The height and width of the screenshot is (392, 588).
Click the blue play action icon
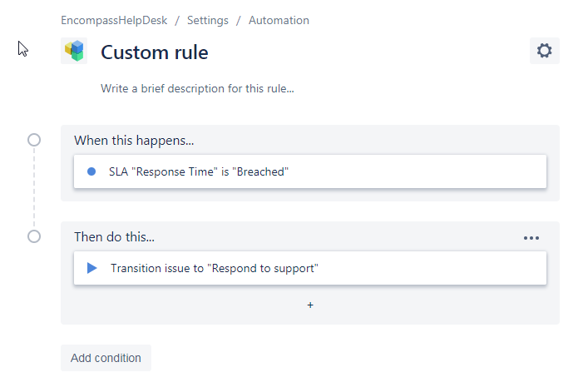click(x=92, y=268)
